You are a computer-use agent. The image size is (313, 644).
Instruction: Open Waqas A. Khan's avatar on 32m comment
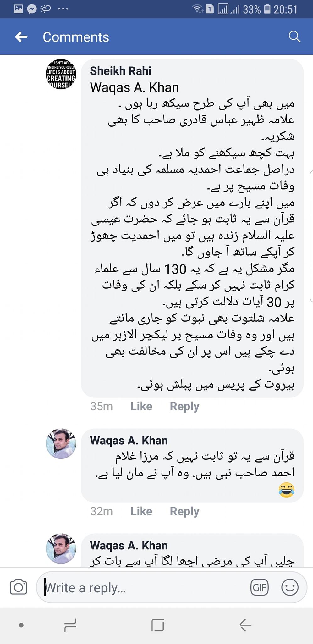[x=61, y=444]
